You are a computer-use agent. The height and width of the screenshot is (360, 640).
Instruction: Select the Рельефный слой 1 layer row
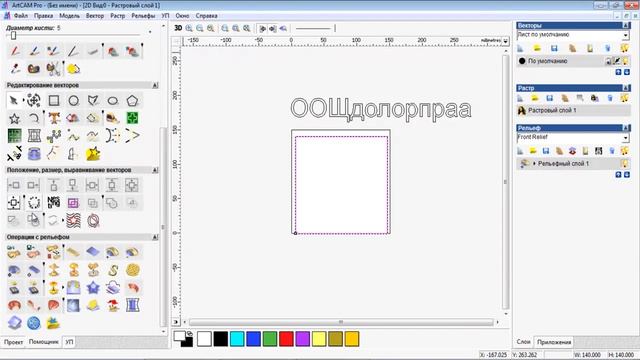pyautogui.click(x=573, y=164)
